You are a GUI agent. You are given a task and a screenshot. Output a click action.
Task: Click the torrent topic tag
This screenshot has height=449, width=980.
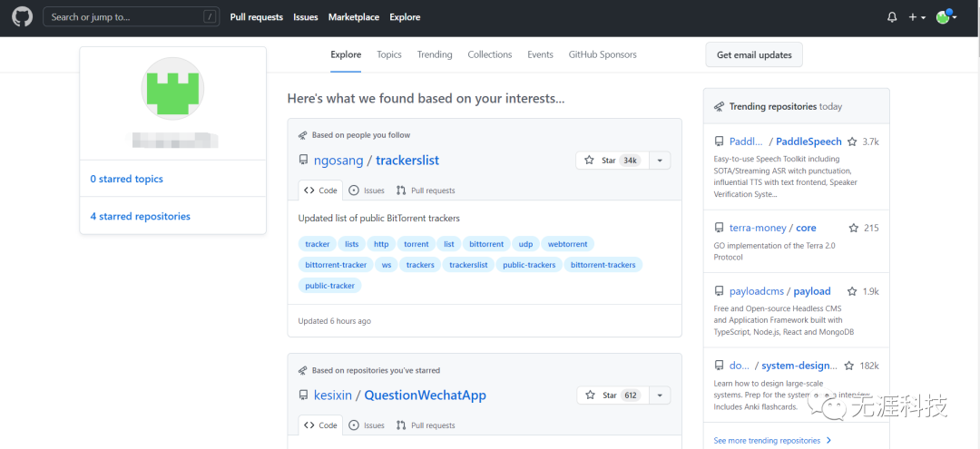416,244
